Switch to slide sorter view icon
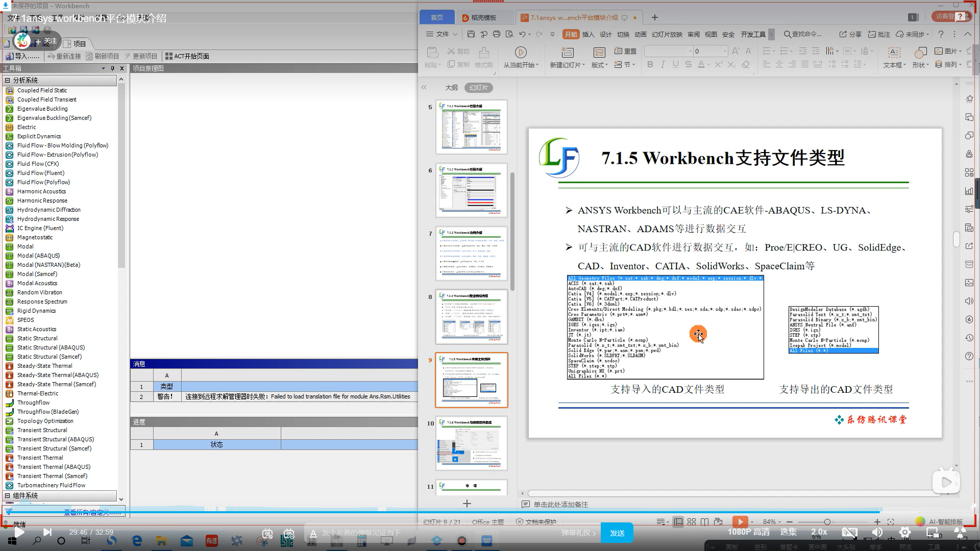The width and height of the screenshot is (980, 551). coord(692,521)
